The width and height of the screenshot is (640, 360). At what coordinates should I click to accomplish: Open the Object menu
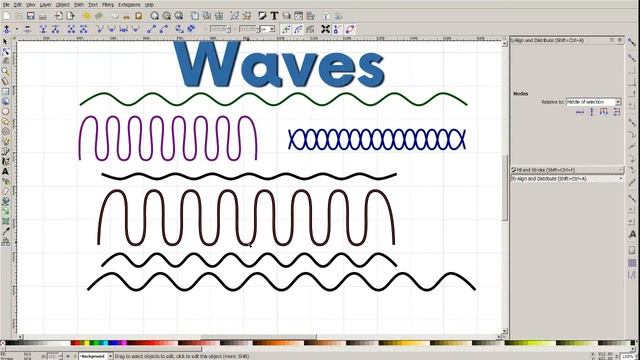point(62,4)
